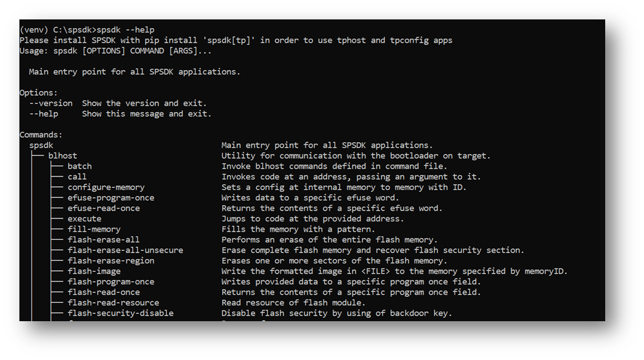Viewport: 644px width, 360px height.
Task: Select the flash-image command
Action: [x=94, y=271]
